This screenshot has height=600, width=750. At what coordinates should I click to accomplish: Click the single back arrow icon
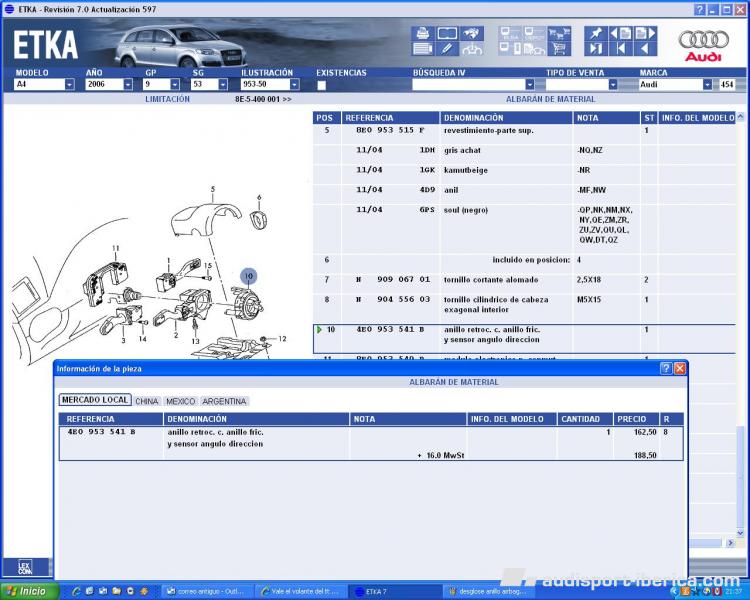tap(645, 48)
